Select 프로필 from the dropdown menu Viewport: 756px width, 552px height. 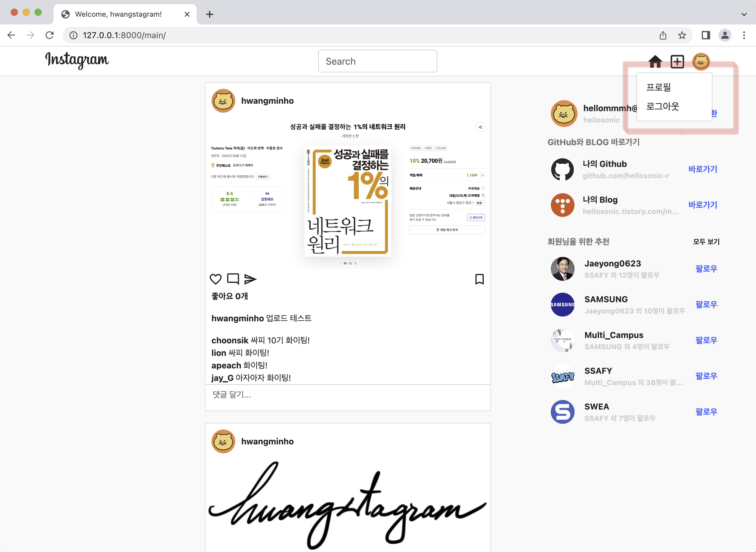click(x=659, y=87)
